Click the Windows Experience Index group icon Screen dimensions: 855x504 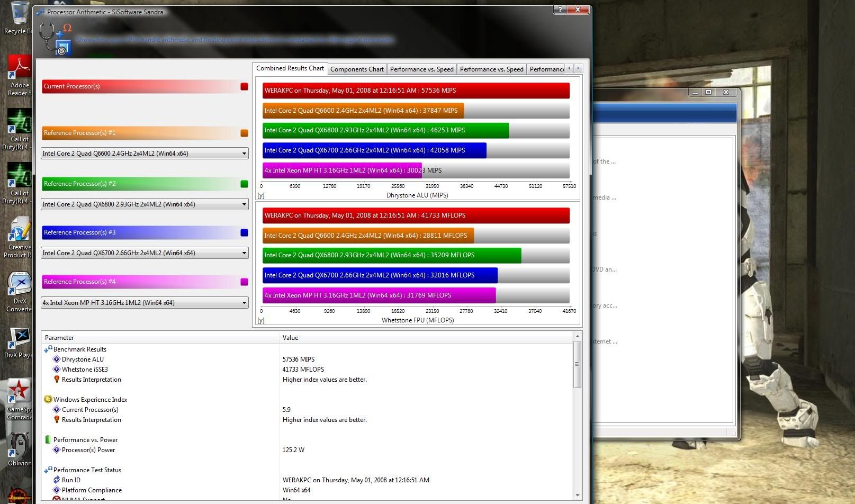point(48,400)
